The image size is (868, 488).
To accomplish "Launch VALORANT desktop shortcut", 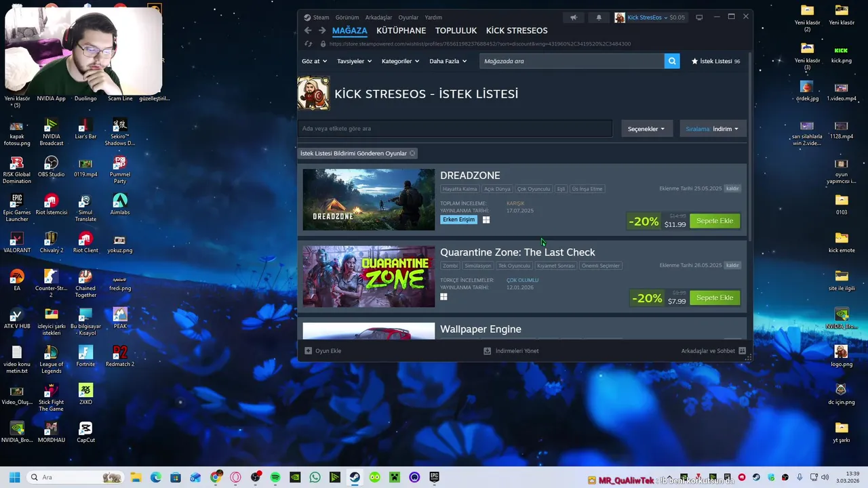I will (17, 243).
